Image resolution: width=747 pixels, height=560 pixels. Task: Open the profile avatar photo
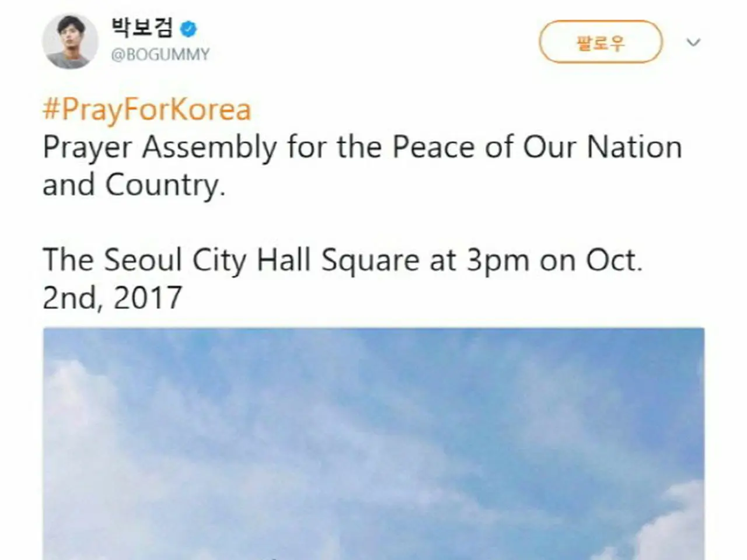[x=70, y=41]
